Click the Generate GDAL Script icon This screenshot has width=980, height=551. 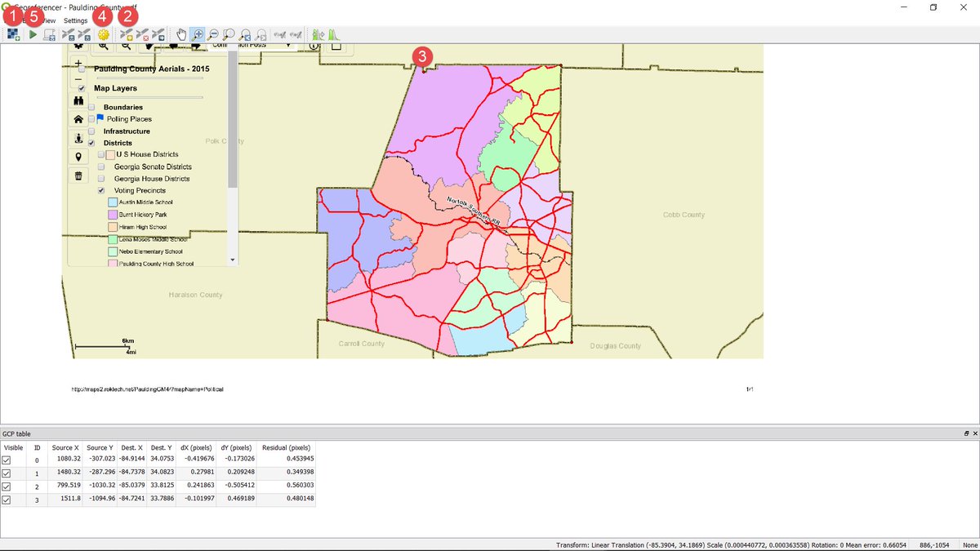point(50,34)
